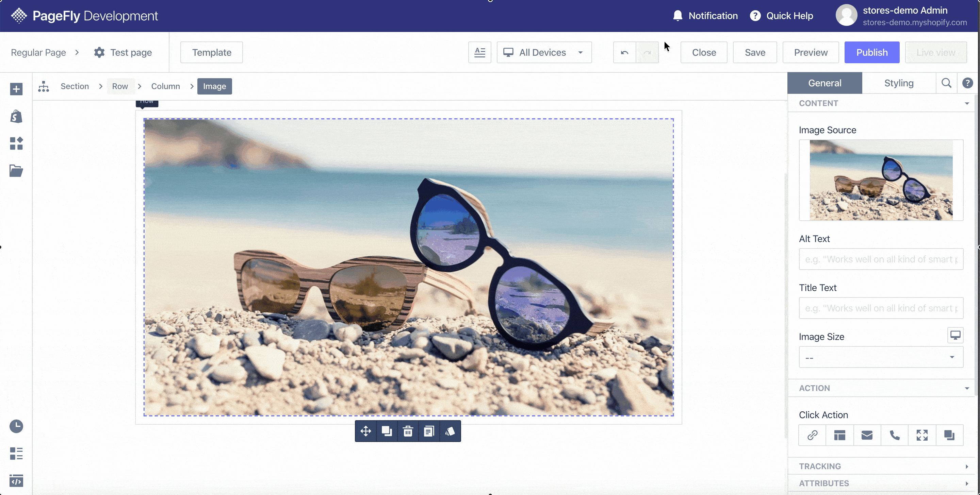Select Row in the breadcrumb
980x495 pixels.
point(120,86)
